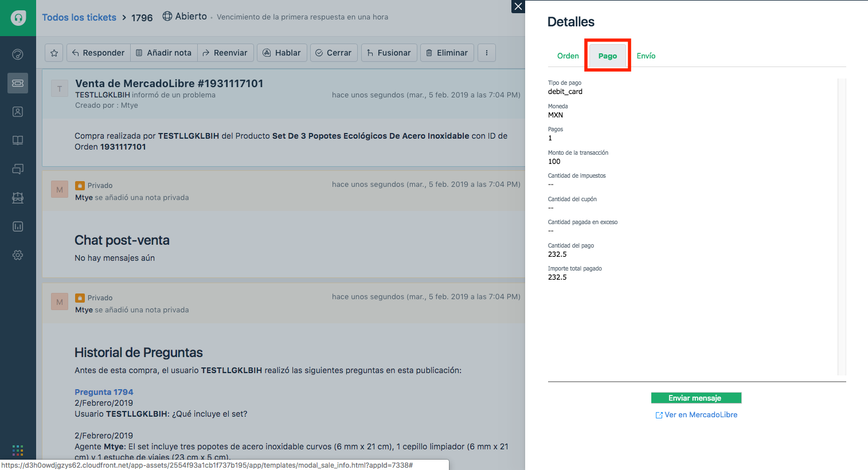Go to Todos los tickets breadcrumb
Viewport: 868px width, 470px height.
(x=79, y=17)
